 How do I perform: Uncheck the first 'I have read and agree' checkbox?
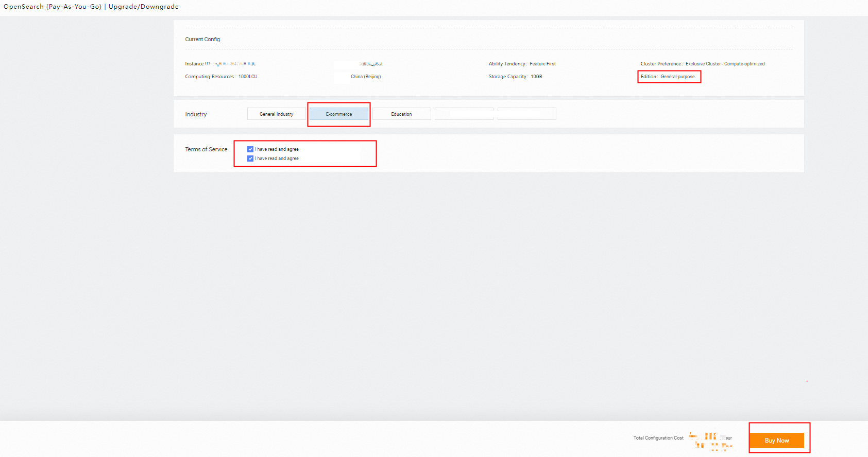click(x=250, y=149)
